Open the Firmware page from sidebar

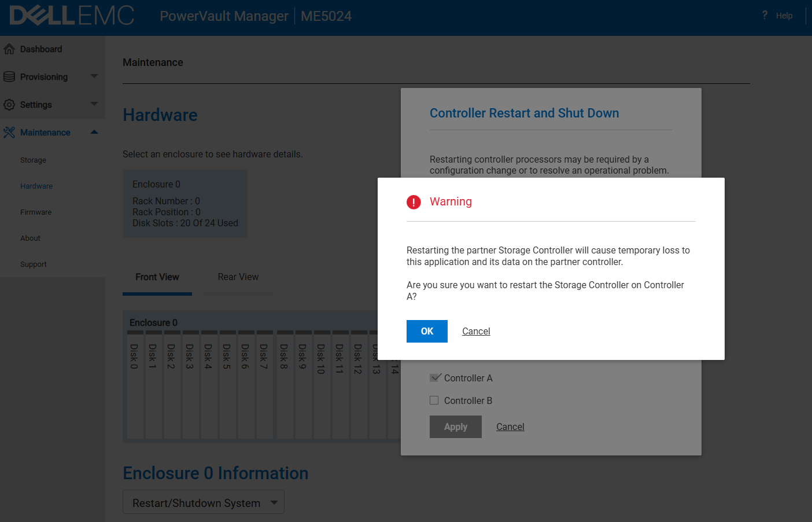pos(36,212)
